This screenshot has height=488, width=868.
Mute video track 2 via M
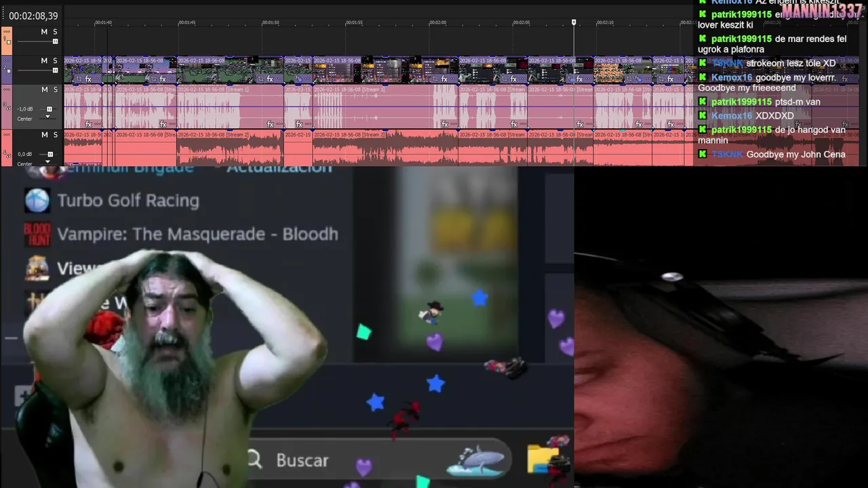pyautogui.click(x=44, y=61)
